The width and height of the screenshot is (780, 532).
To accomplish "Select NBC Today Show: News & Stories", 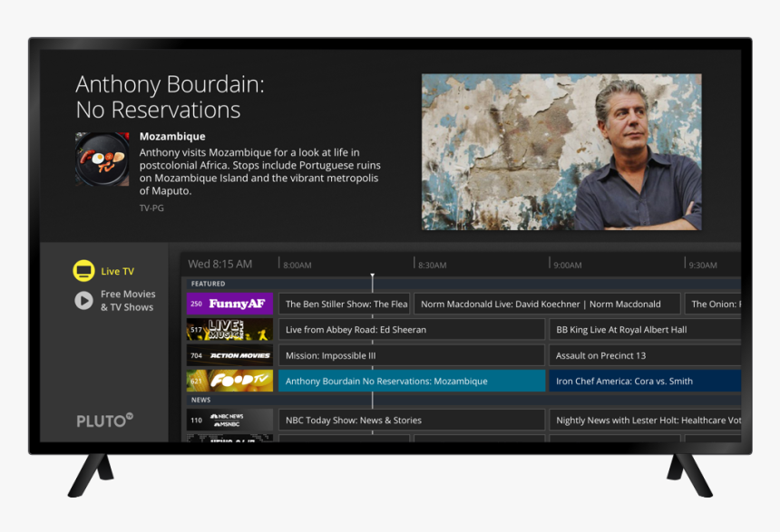I will [412, 421].
